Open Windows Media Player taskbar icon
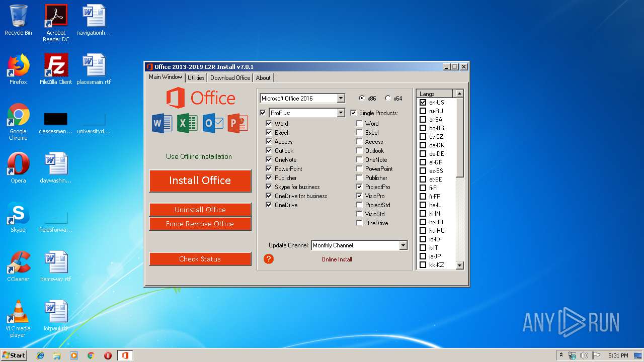This screenshot has height=362, width=644. tap(74, 355)
